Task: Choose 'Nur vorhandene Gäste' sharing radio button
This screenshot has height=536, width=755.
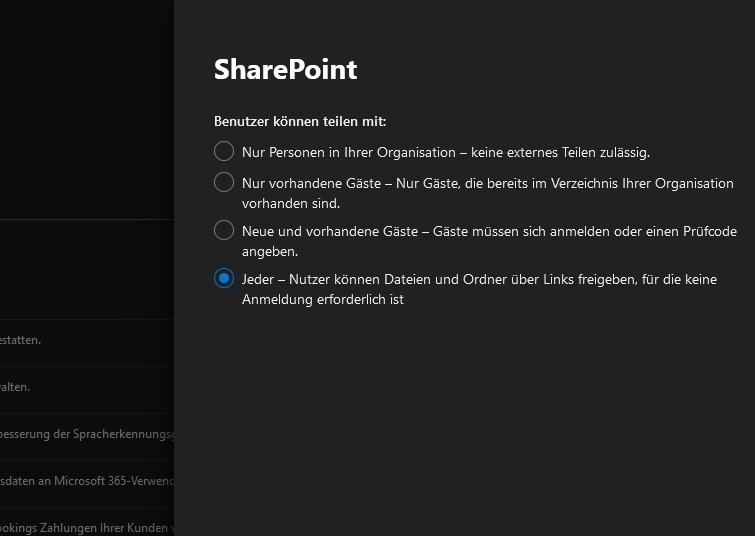Action: [x=224, y=183]
